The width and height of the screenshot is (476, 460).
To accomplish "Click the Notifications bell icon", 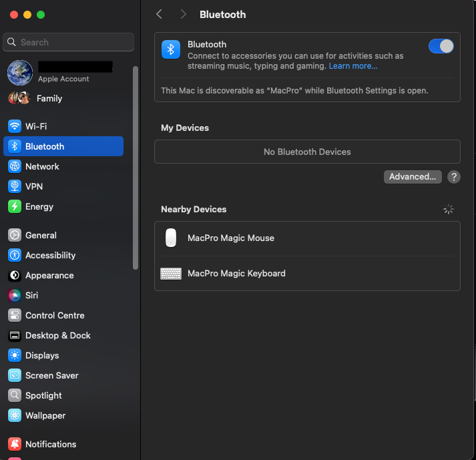I will [15, 444].
